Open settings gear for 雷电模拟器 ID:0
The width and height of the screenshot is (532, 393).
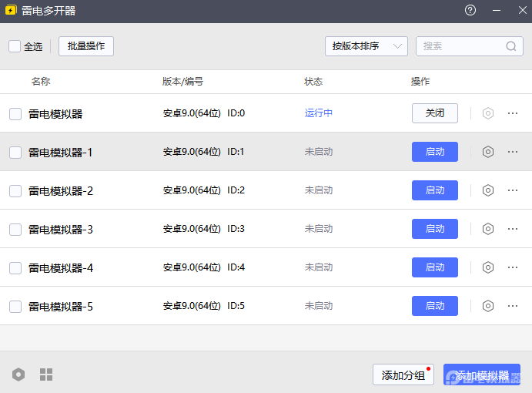coord(488,113)
